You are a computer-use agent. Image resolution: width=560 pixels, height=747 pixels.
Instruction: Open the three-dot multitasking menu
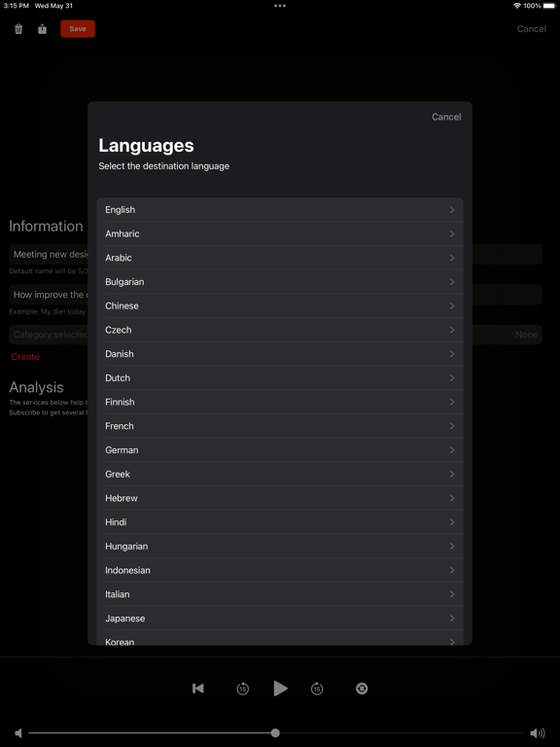(x=280, y=6)
